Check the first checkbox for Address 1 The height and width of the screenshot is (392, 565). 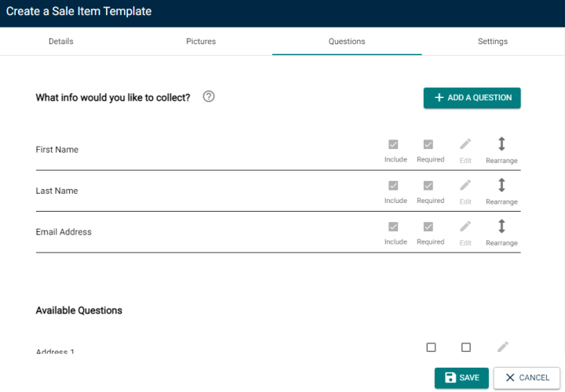[x=431, y=347]
